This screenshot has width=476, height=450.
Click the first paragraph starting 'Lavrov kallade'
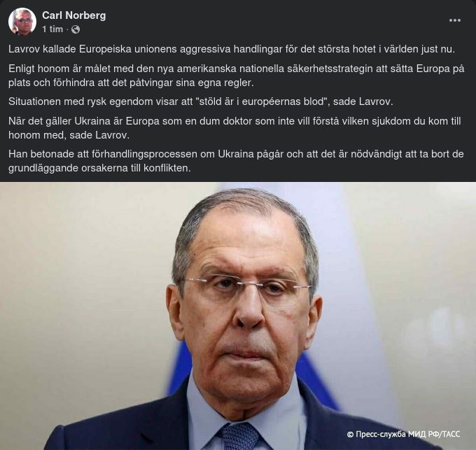[232, 49]
